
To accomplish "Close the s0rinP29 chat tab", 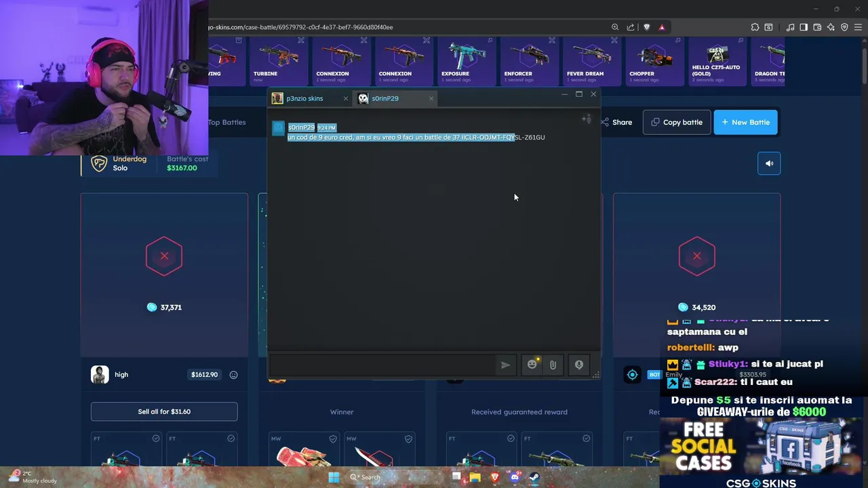I will point(431,98).
